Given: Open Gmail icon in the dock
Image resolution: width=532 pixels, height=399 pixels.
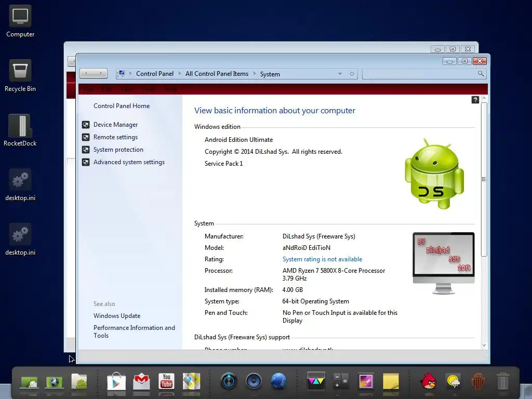Looking at the screenshot, I should tap(141, 382).
